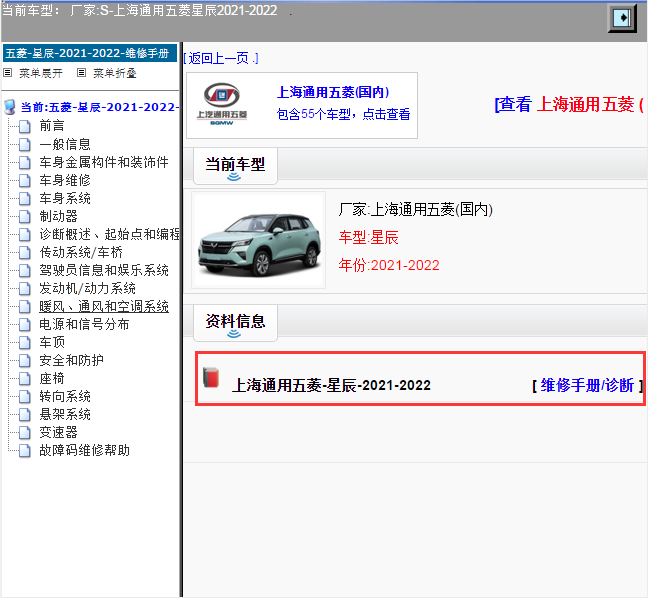The width and height of the screenshot is (648, 598).
Task: Open 诊断概述、起始点和编程 section
Action: click(x=109, y=234)
